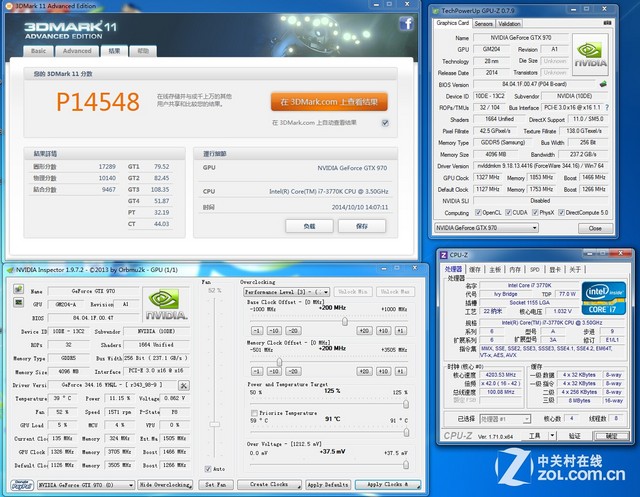Click +20 under Base Clock Offset
The width and height of the screenshot is (640, 497).
[x=364, y=331]
